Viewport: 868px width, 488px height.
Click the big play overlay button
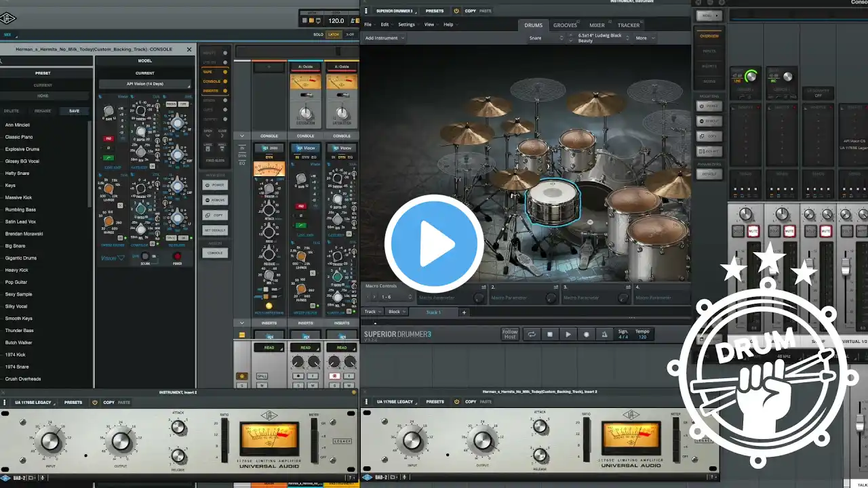(434, 243)
